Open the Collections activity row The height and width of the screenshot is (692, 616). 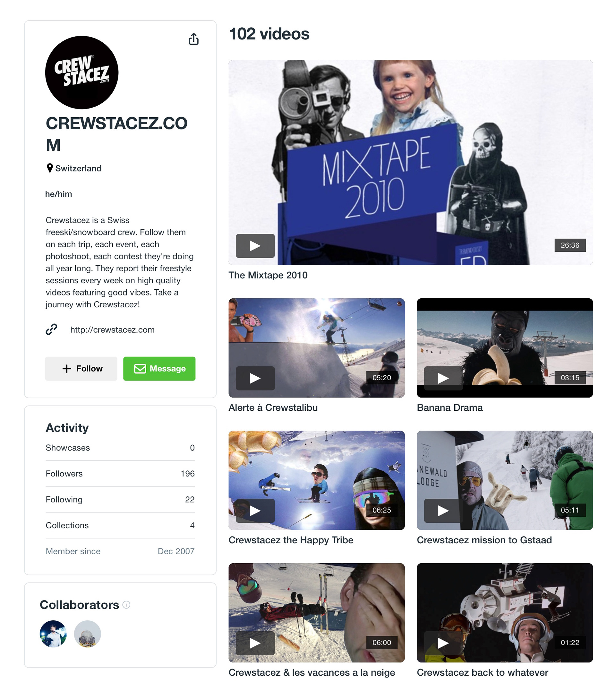coord(120,525)
